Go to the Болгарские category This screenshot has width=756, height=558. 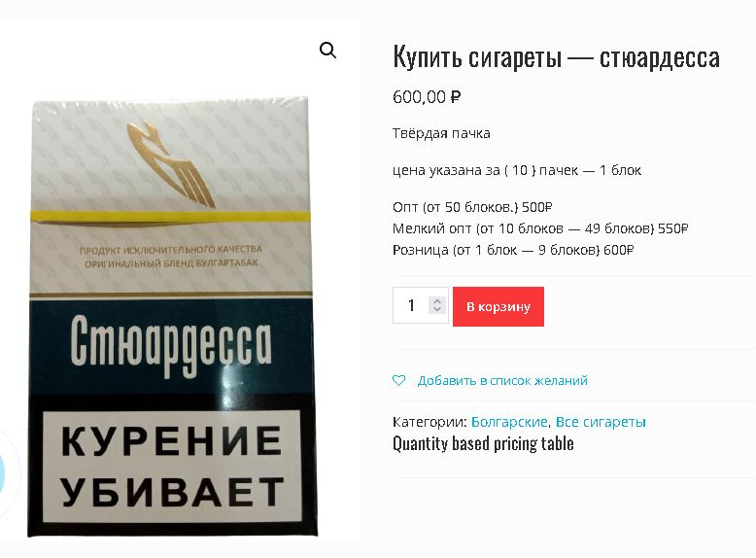(x=509, y=422)
